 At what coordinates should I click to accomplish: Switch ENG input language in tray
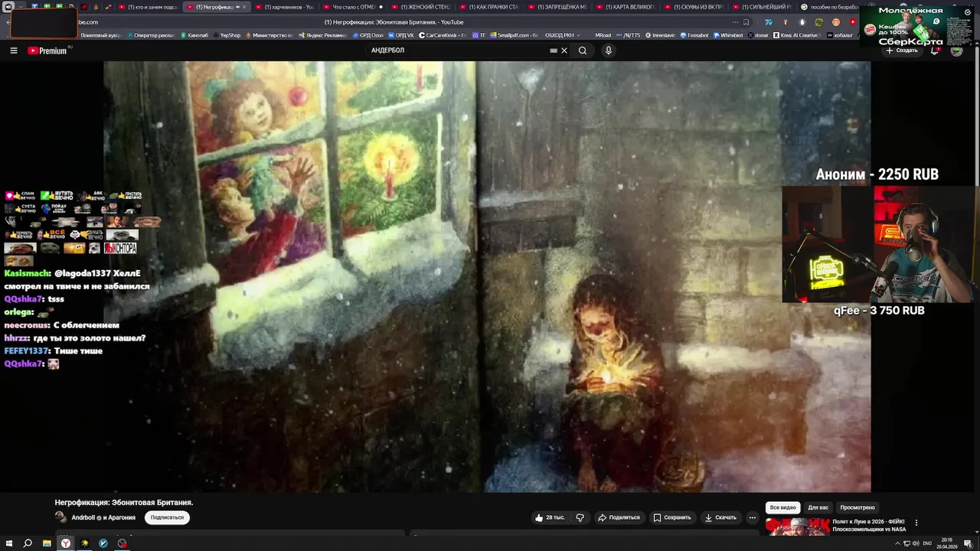[x=927, y=543]
